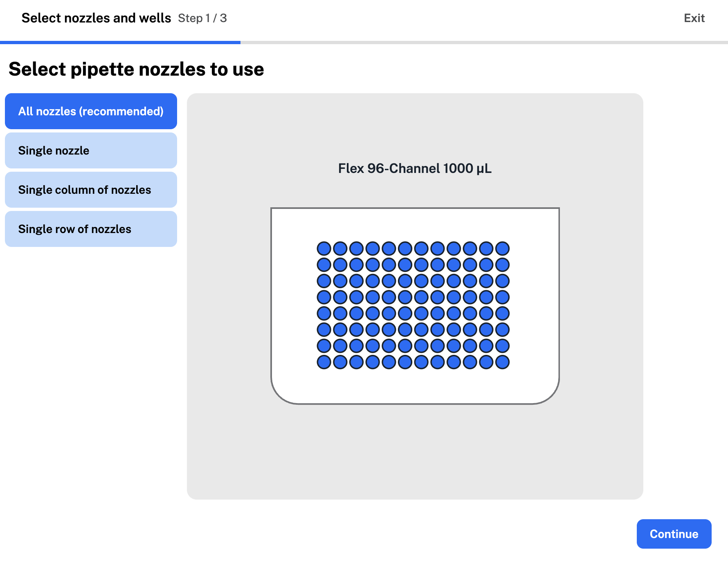Click first nozzle in the third row
The height and width of the screenshot is (565, 728).
324,281
